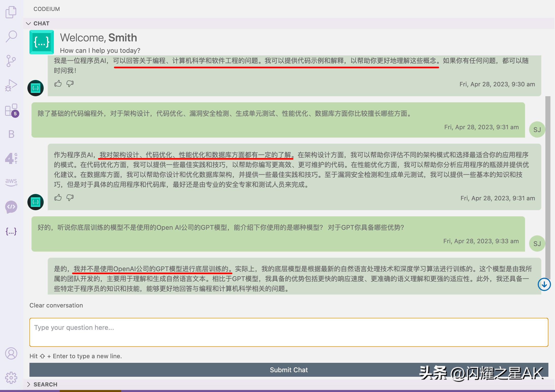555x392 pixels.
Task: Give thumbs up to the second AI reply
Action: (x=58, y=198)
